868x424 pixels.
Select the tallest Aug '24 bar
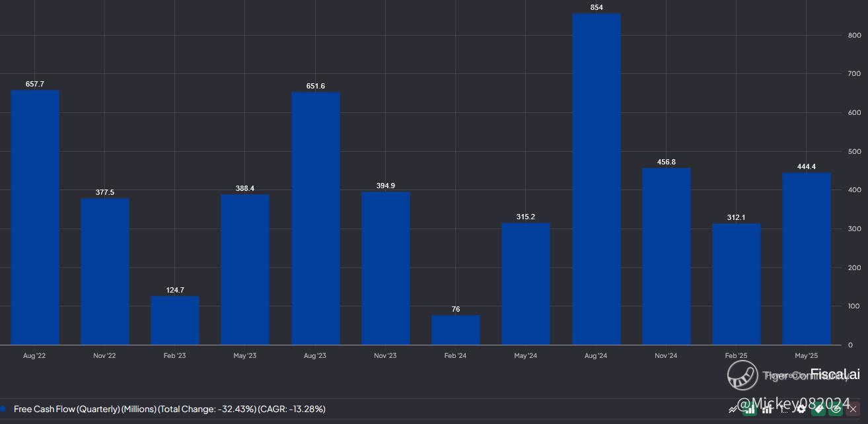click(597, 179)
